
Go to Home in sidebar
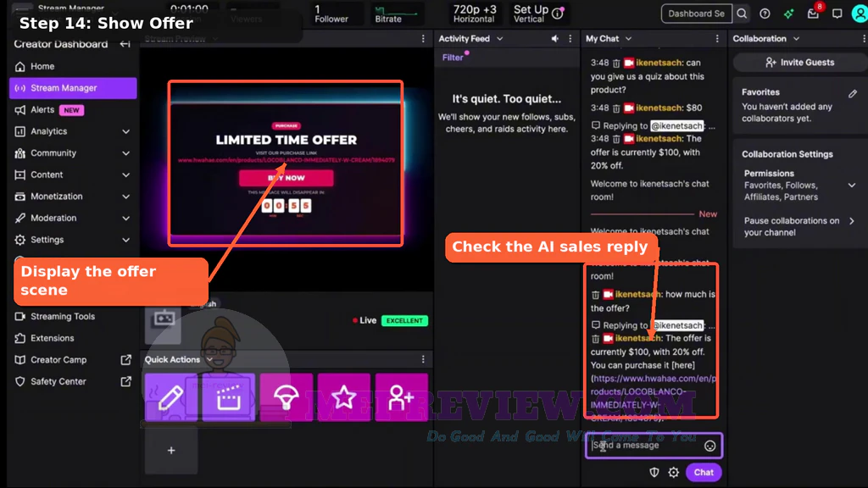[x=73, y=66]
